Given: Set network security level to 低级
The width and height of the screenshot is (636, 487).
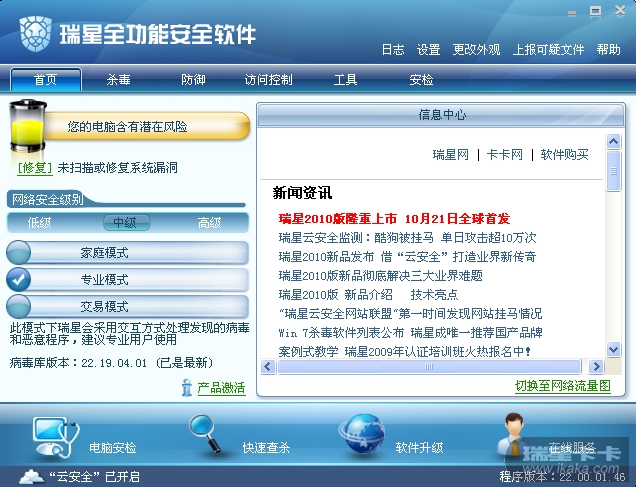Looking at the screenshot, I should click(39, 223).
